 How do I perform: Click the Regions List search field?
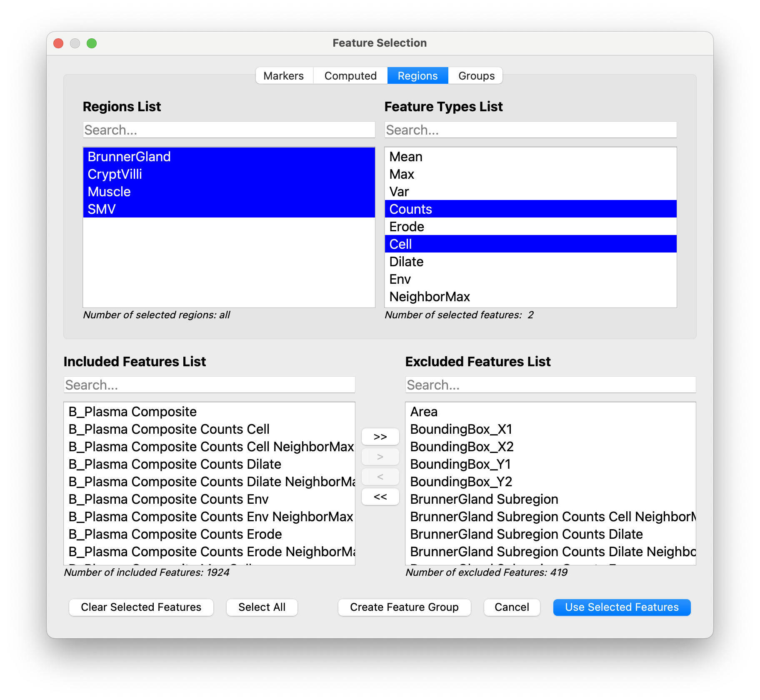pyautogui.click(x=229, y=130)
